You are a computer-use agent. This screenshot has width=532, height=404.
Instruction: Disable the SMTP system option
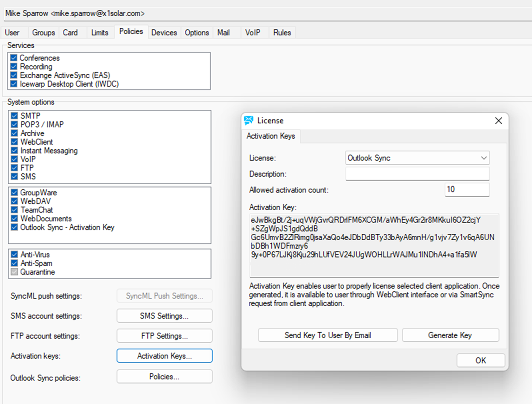coord(15,116)
